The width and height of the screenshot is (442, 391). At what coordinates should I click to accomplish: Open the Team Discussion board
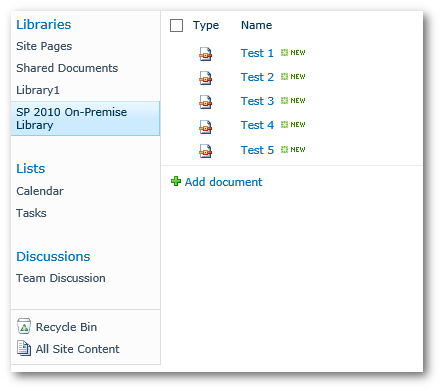coord(61,278)
